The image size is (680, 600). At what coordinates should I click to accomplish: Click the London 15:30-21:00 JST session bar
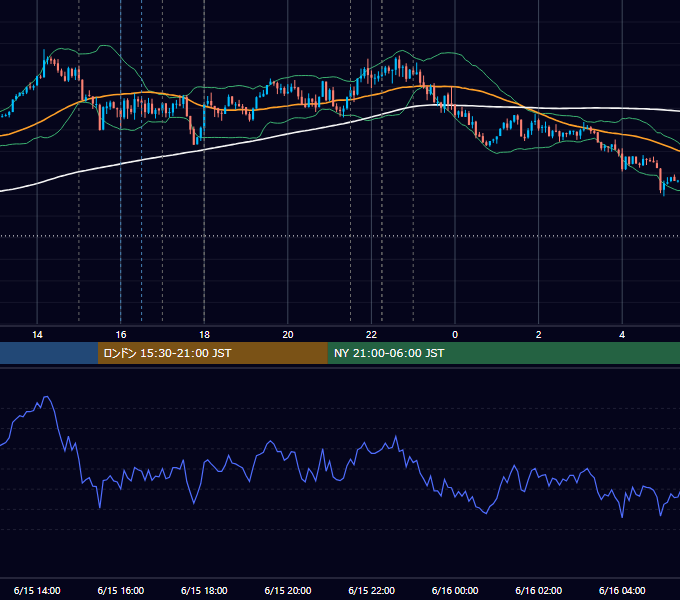pos(212,353)
